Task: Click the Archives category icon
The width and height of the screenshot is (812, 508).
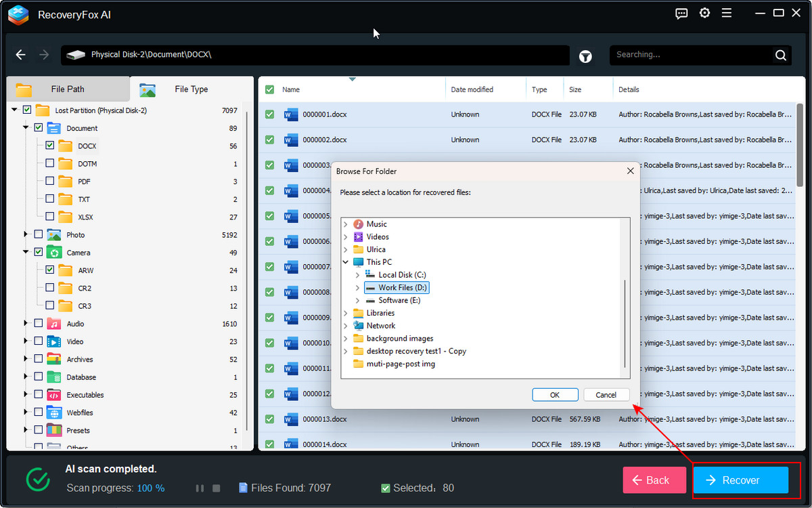Action: pyautogui.click(x=54, y=359)
